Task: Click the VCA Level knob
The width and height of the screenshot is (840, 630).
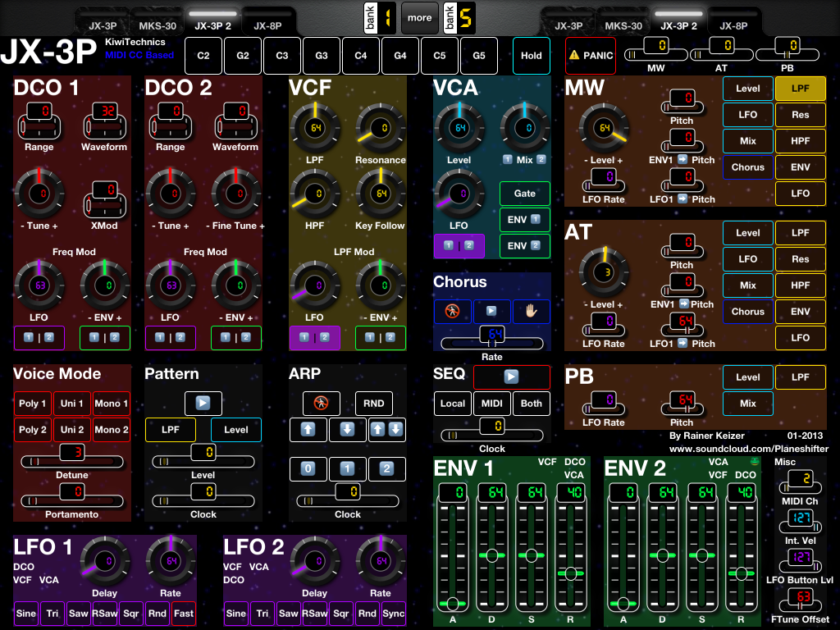Action: click(459, 128)
